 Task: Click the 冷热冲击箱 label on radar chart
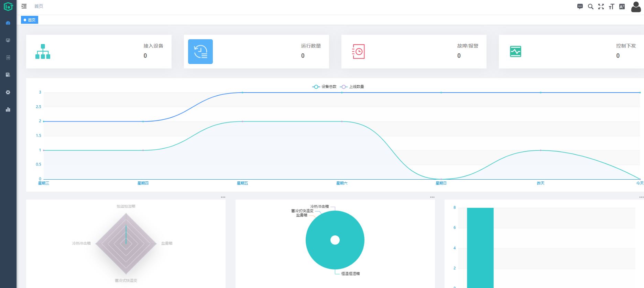(81, 243)
